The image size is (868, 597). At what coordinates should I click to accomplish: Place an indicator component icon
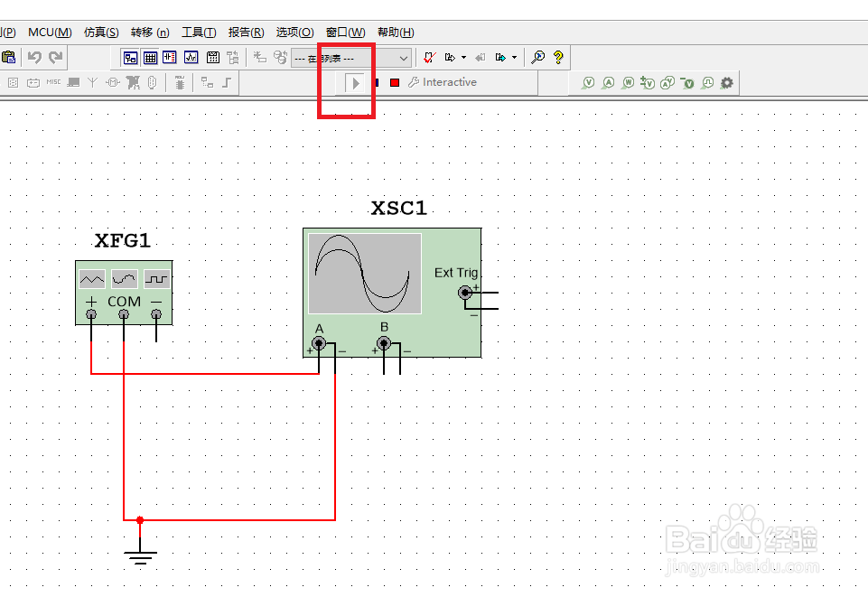(13, 83)
